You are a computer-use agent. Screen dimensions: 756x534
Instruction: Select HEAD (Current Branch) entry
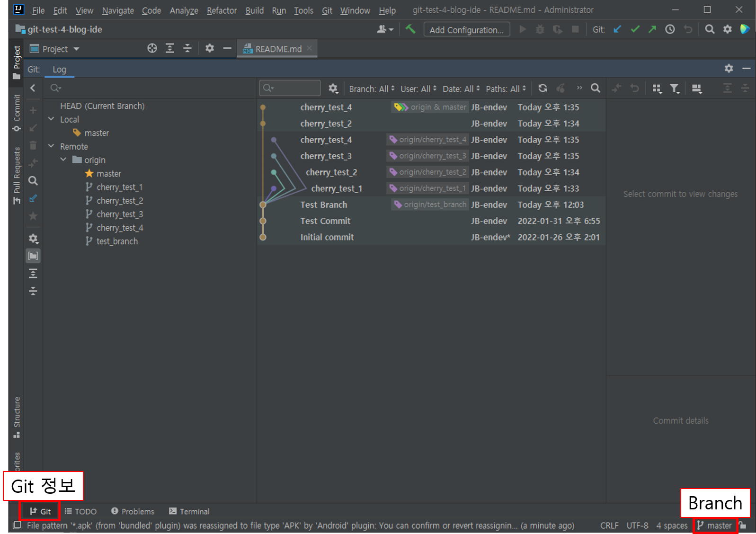[102, 106]
